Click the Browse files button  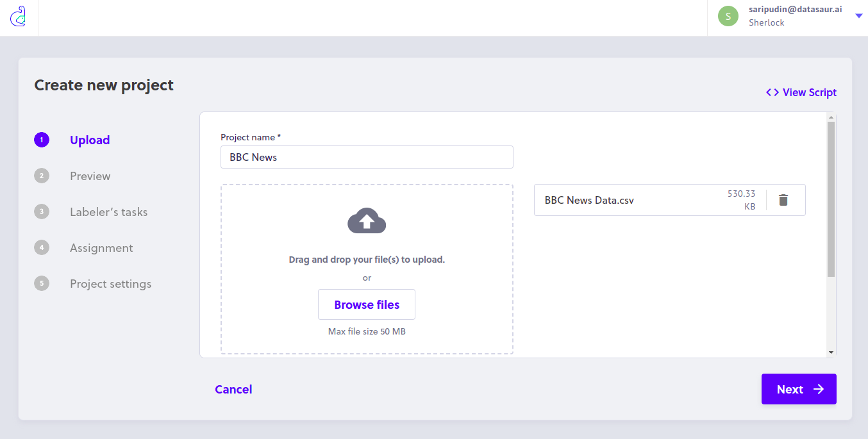(367, 304)
